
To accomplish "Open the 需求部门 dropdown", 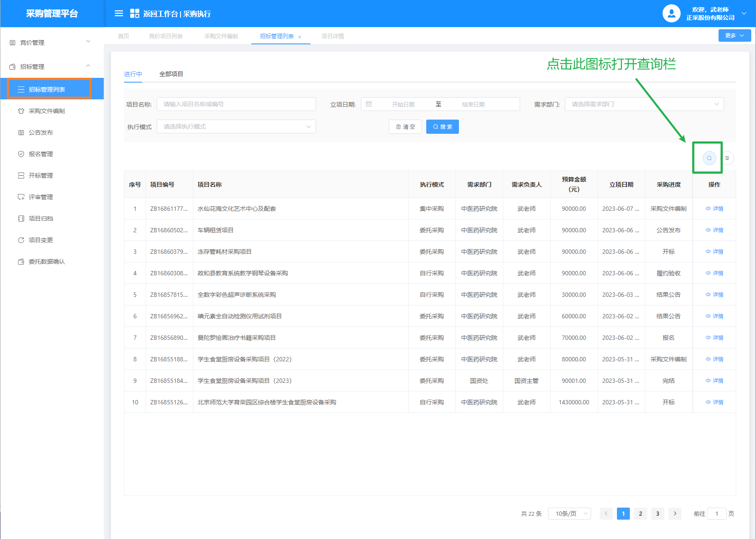I will [x=644, y=104].
